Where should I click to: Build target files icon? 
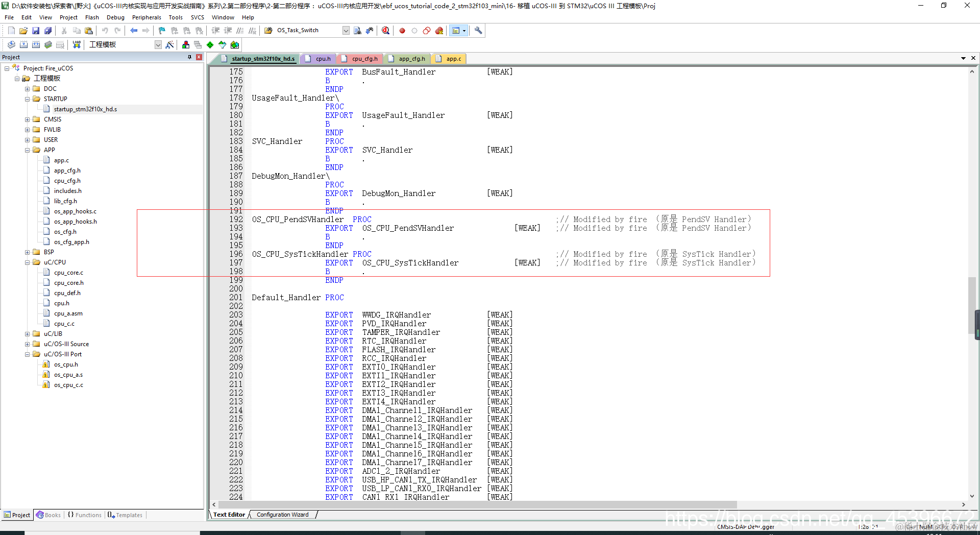click(23, 45)
